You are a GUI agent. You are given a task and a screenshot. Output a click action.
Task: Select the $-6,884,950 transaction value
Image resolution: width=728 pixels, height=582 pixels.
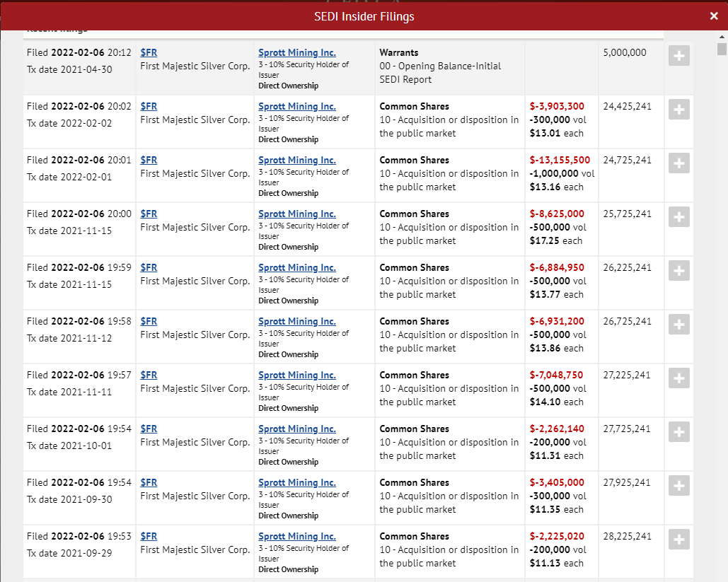(557, 268)
